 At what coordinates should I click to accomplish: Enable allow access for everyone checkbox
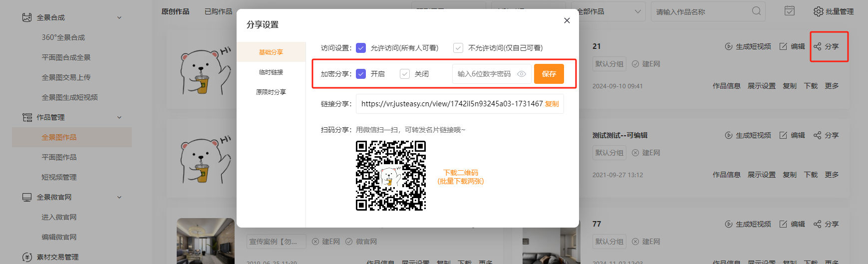click(361, 48)
